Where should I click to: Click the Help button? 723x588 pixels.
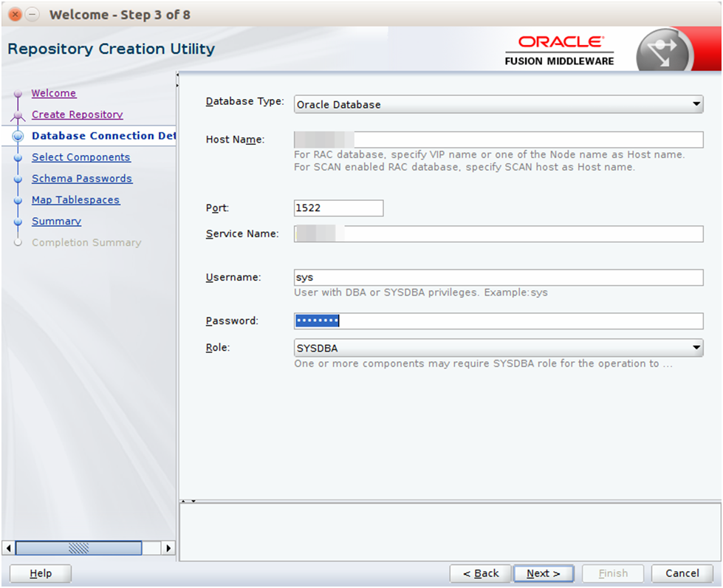[41, 573]
